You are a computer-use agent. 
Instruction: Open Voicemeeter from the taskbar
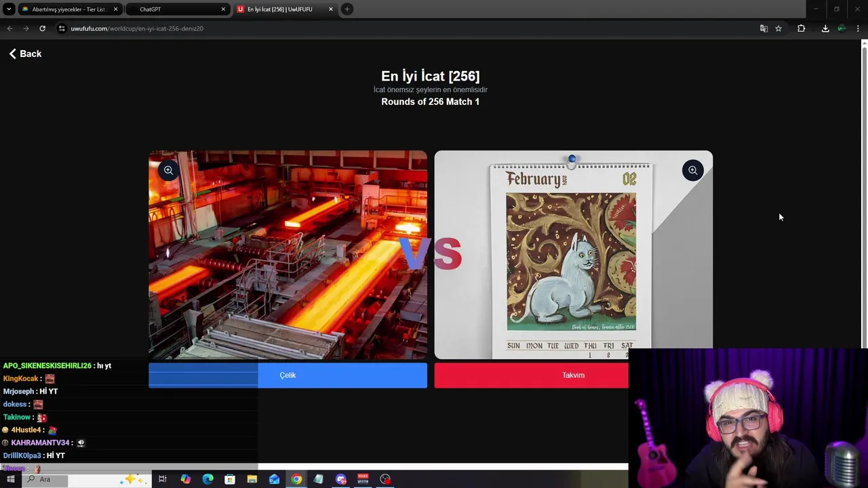point(363,479)
